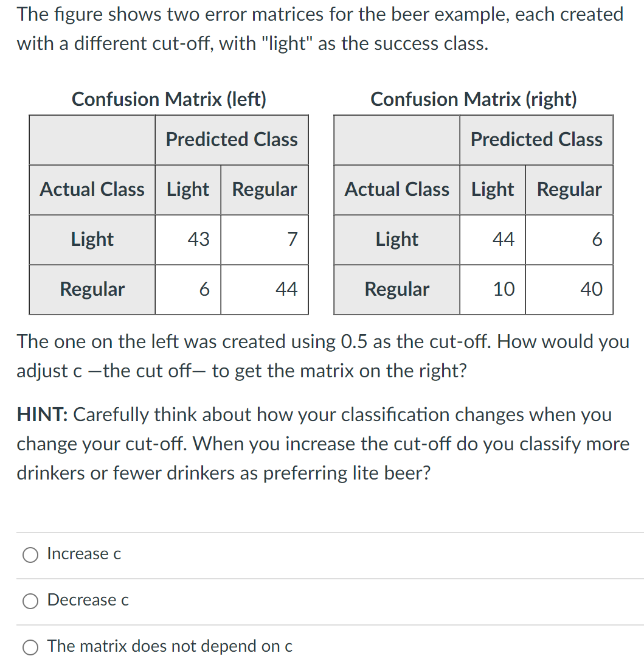Click the Actual Class header in left matrix
Viewport: 644px width, 670px height.
click(91, 189)
